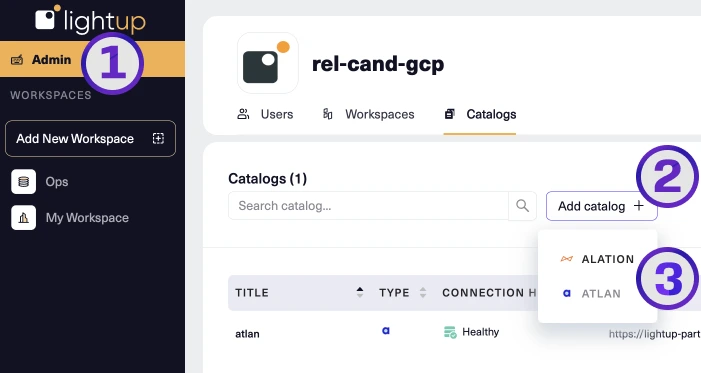The height and width of the screenshot is (373, 701).
Task: Click the rel-cand-gcp app logo thumbnail
Action: coord(268,63)
